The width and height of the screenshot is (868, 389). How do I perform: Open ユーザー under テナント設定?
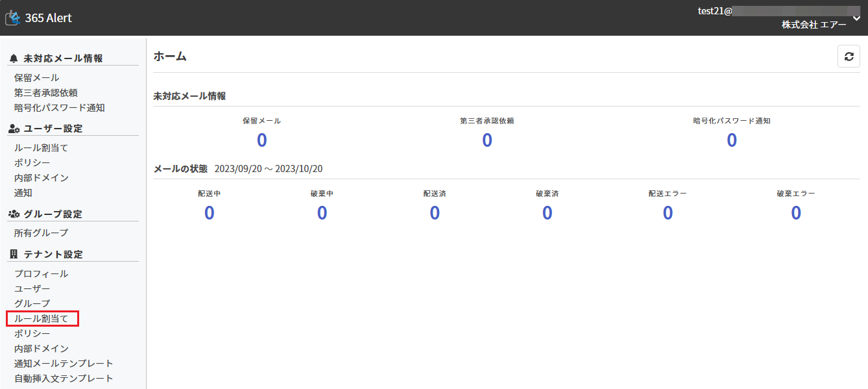pos(32,289)
